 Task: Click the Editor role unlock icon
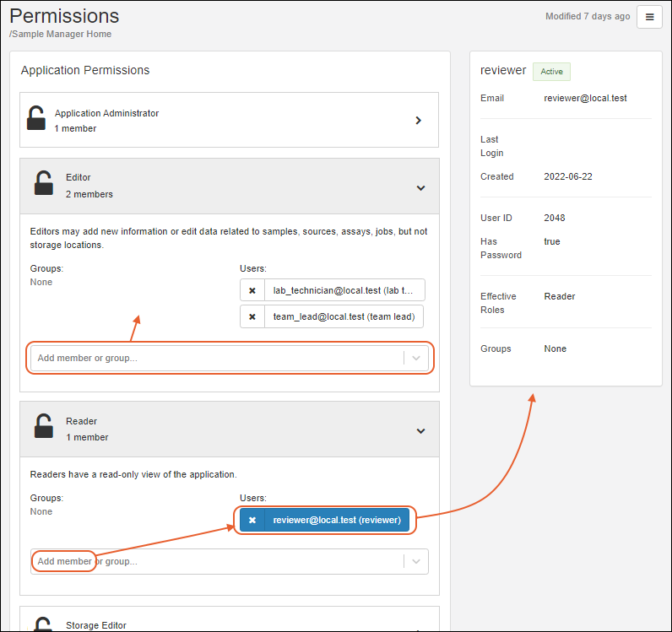[x=43, y=184]
